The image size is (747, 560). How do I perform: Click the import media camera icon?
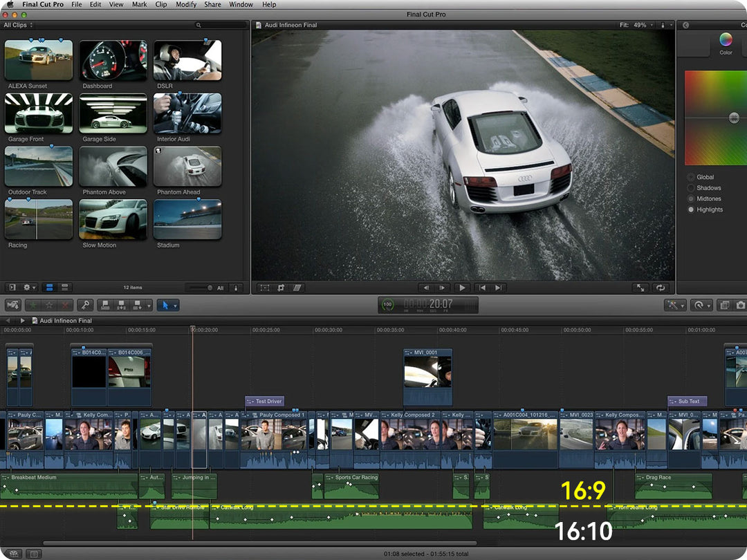[x=13, y=305]
